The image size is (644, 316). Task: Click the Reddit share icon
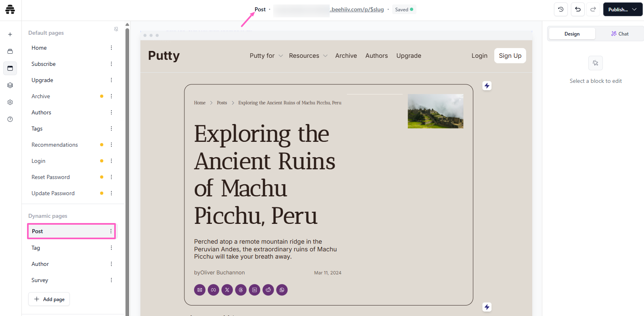(x=268, y=290)
